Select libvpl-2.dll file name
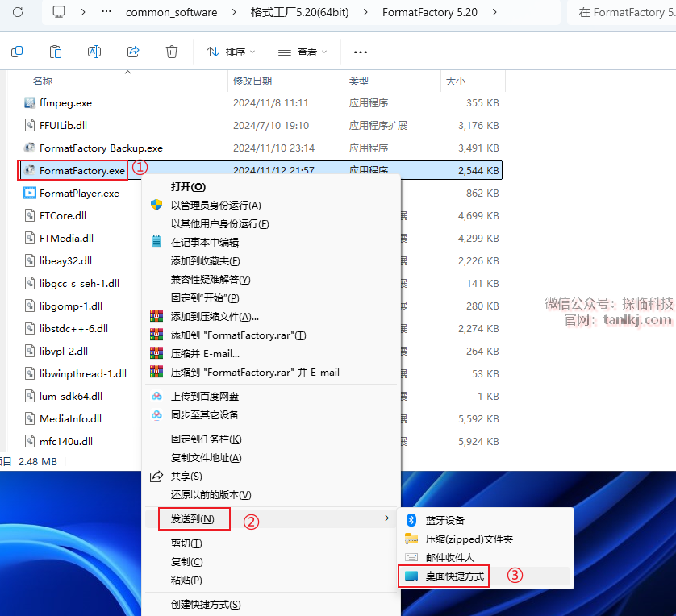 coord(64,351)
